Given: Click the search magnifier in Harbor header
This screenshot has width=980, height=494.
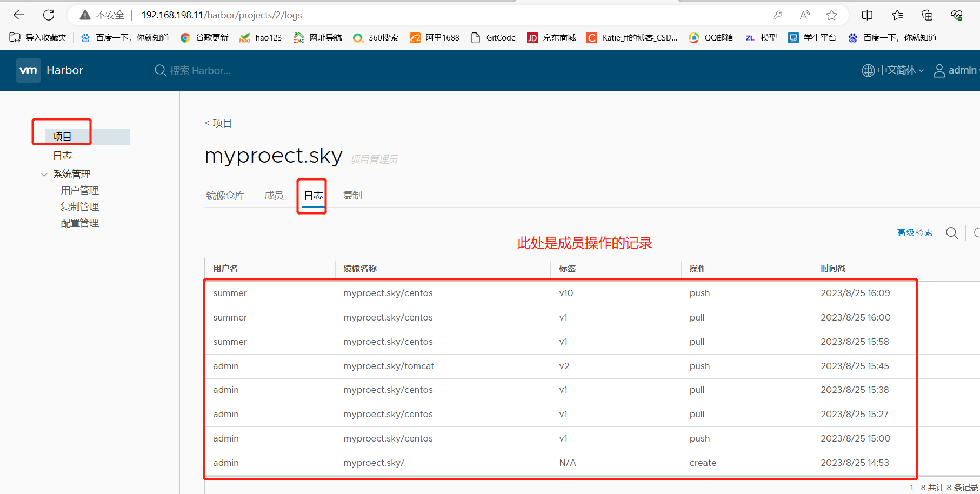Looking at the screenshot, I should 160,70.
